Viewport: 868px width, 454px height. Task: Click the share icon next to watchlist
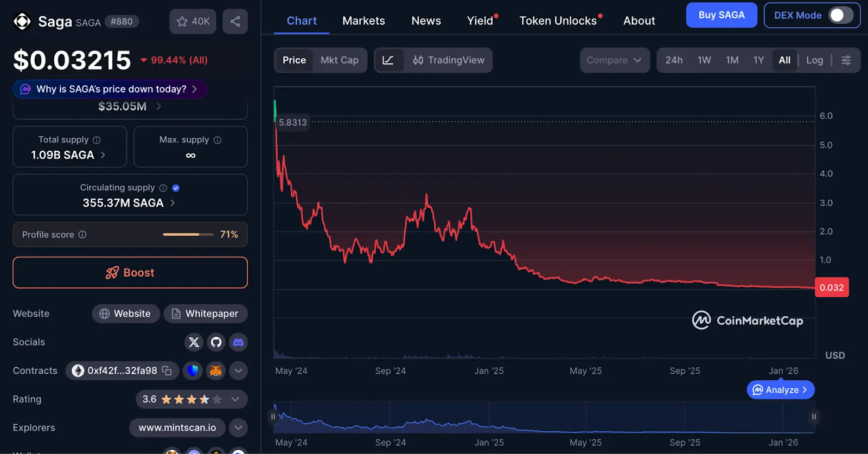coord(235,22)
